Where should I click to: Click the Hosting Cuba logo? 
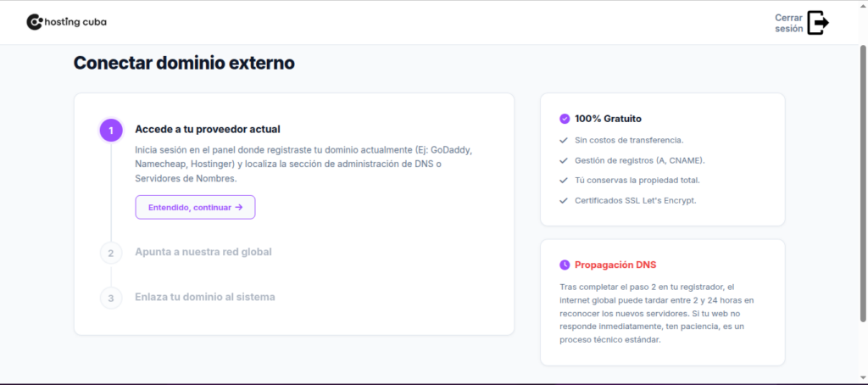point(67,22)
